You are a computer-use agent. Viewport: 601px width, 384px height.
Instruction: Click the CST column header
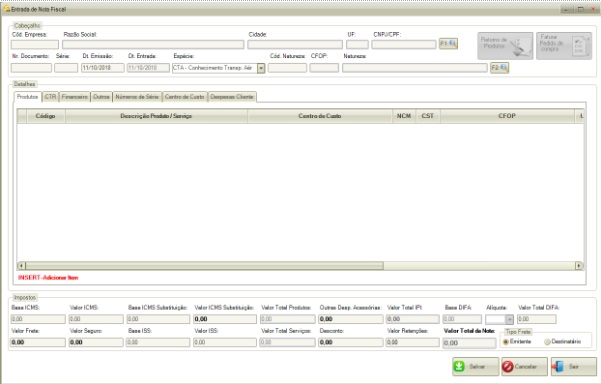[x=428, y=116]
